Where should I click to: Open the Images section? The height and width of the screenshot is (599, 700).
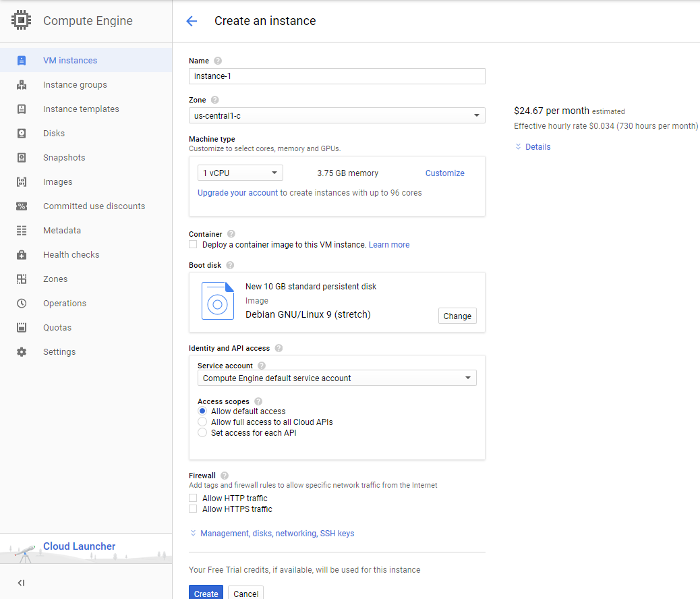pyautogui.click(x=57, y=182)
